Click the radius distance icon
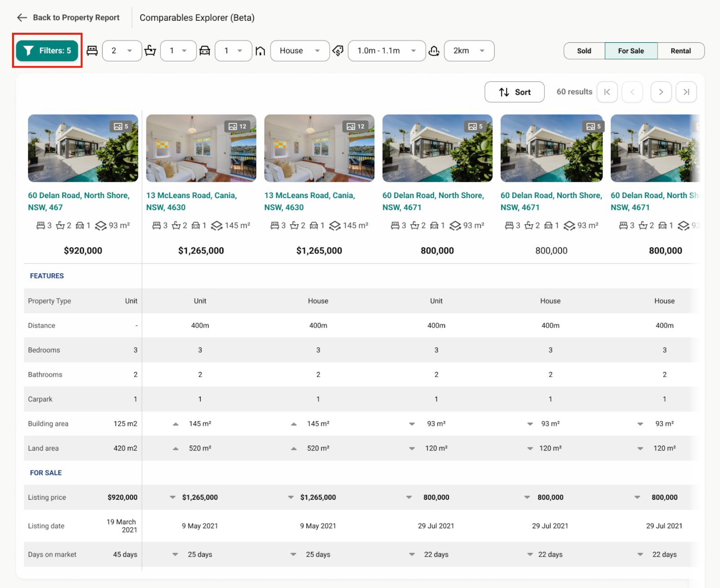This screenshot has height=588, width=720. (x=434, y=51)
